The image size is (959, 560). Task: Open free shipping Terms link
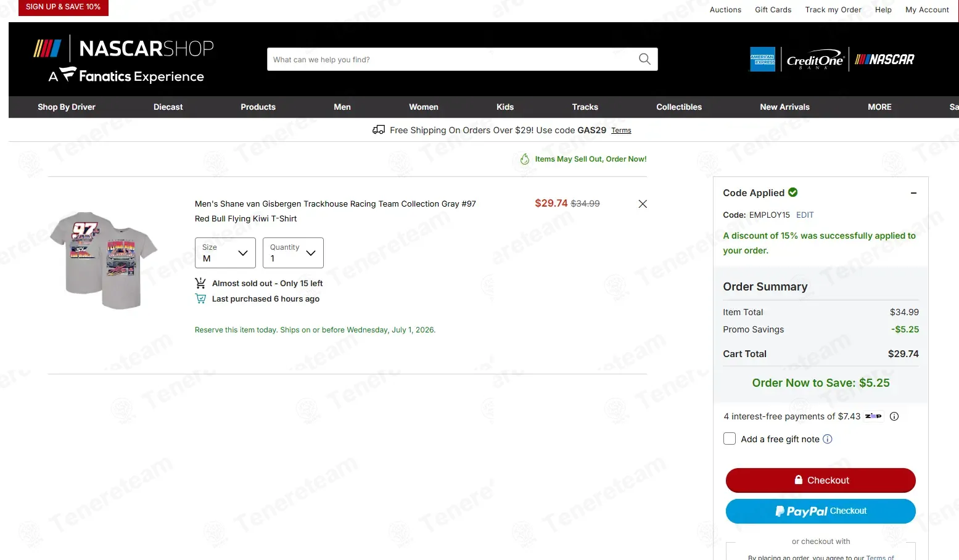[x=621, y=130]
